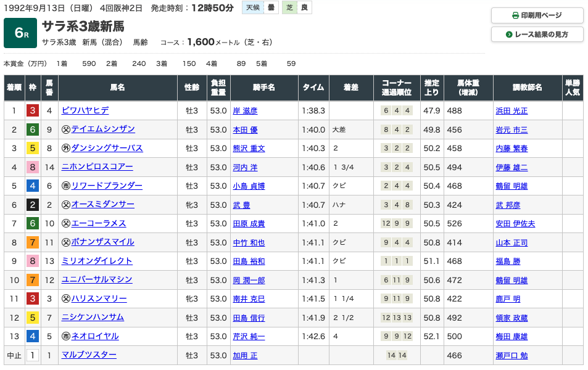Click the printer icon for 印刷用ページ
Screen dimensions: 588x370
click(x=516, y=15)
